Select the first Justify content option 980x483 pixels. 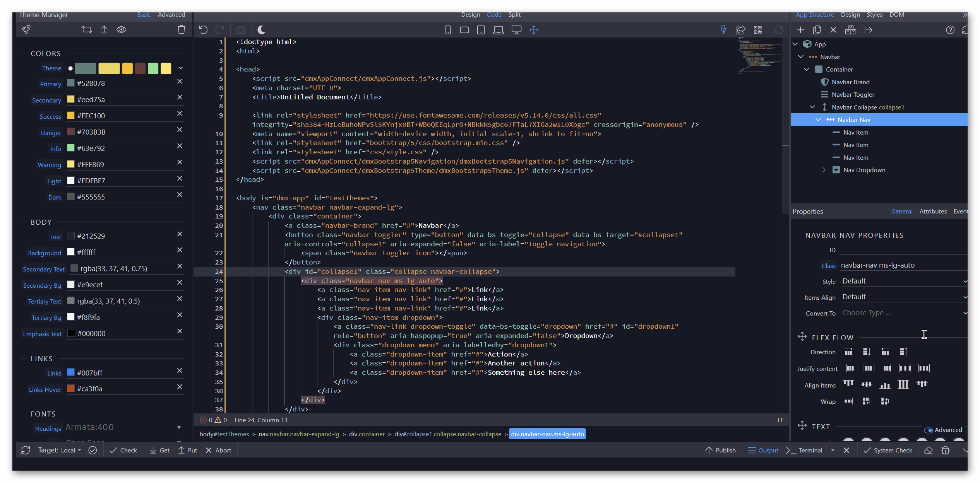coord(850,368)
